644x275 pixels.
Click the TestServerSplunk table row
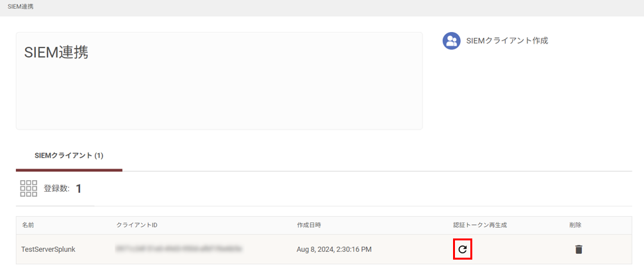coord(324,249)
